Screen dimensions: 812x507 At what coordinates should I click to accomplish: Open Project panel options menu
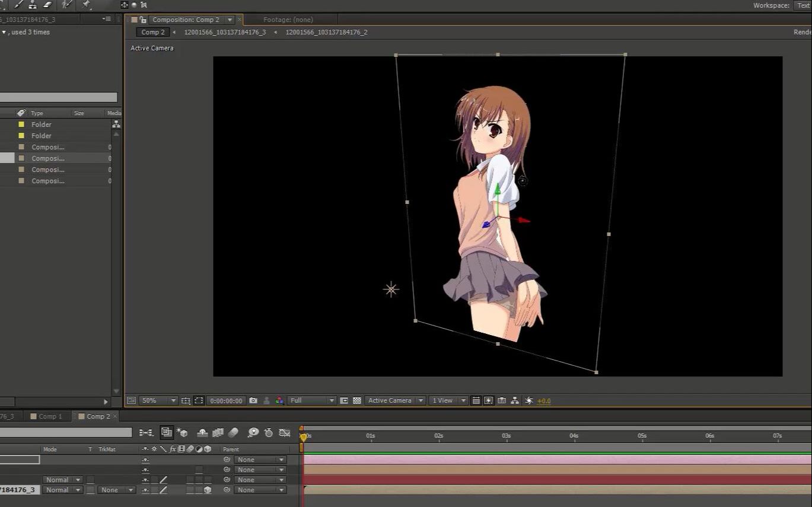tap(107, 19)
